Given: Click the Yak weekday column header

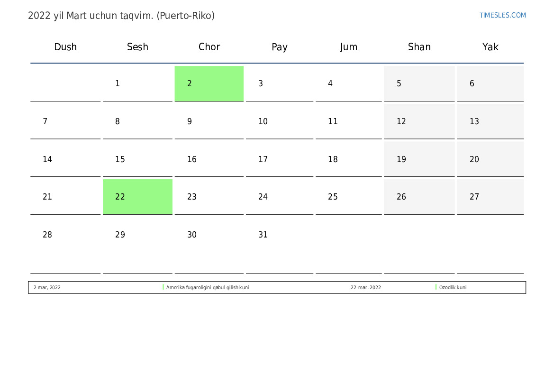Looking at the screenshot, I should pyautogui.click(x=490, y=47).
